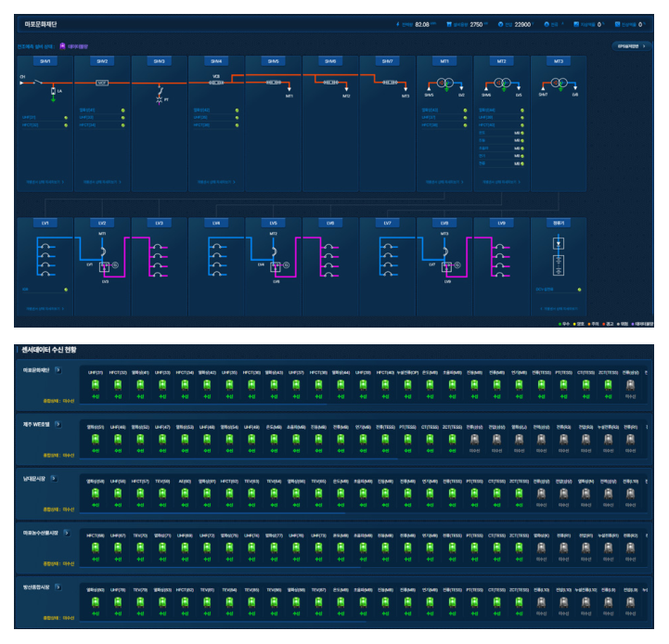Click the HFCT(32) green beacon icon
Image resolution: width=669 pixels, height=644 pixels.
tap(118, 385)
